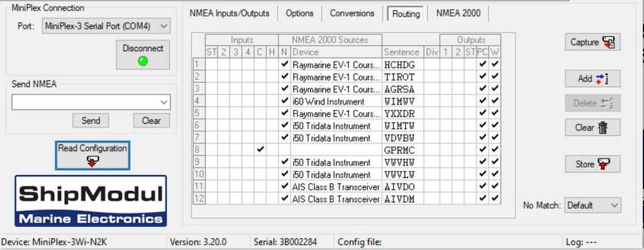
Task: Open the No Match Default dropdown
Action: (x=592, y=205)
